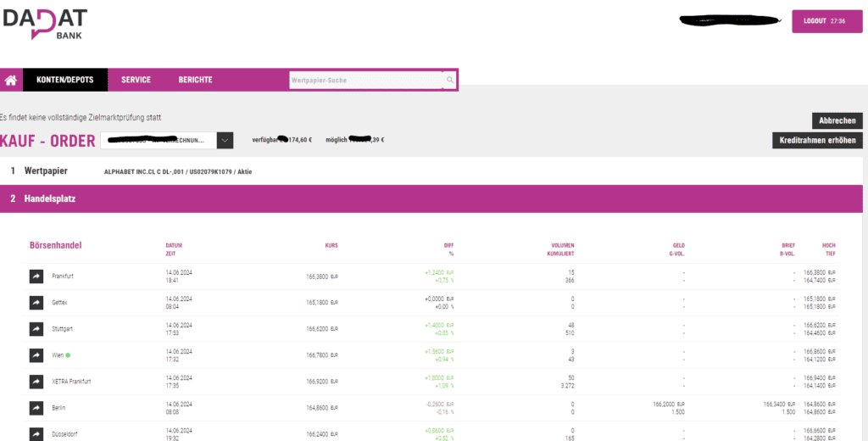Open the Konten/Depots menu

pos(65,81)
